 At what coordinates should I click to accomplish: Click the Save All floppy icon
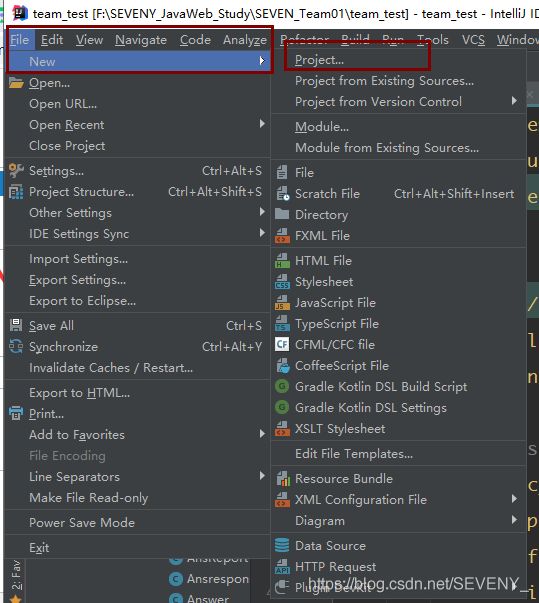[16, 325]
